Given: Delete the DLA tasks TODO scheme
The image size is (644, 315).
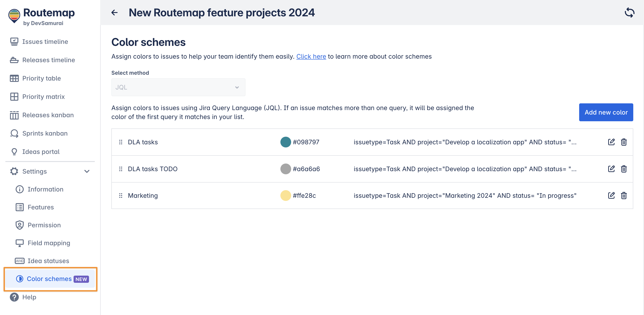Looking at the screenshot, I should tap(624, 169).
